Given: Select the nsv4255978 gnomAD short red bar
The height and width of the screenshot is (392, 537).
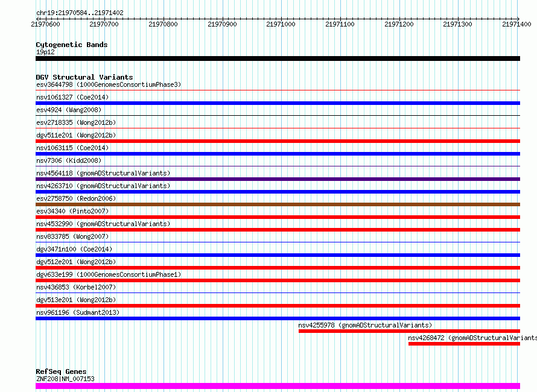Looking at the screenshot, I should pyautogui.click(x=409, y=331).
